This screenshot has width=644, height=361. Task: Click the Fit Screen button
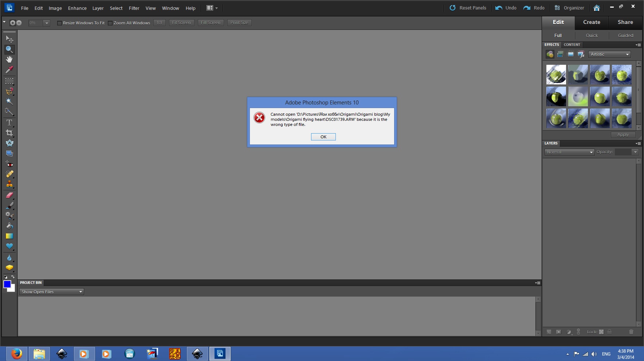181,23
